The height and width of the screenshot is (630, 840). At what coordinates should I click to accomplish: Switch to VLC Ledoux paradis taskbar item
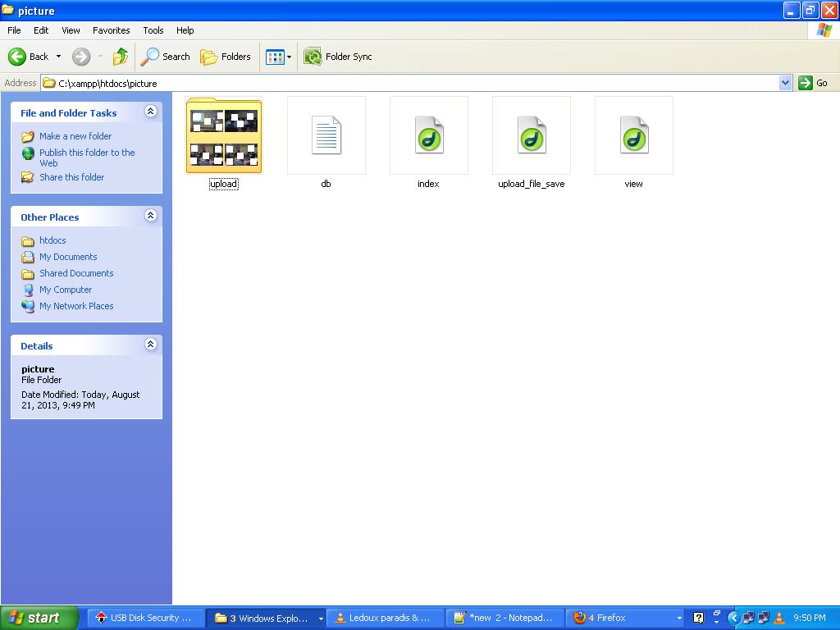click(386, 619)
